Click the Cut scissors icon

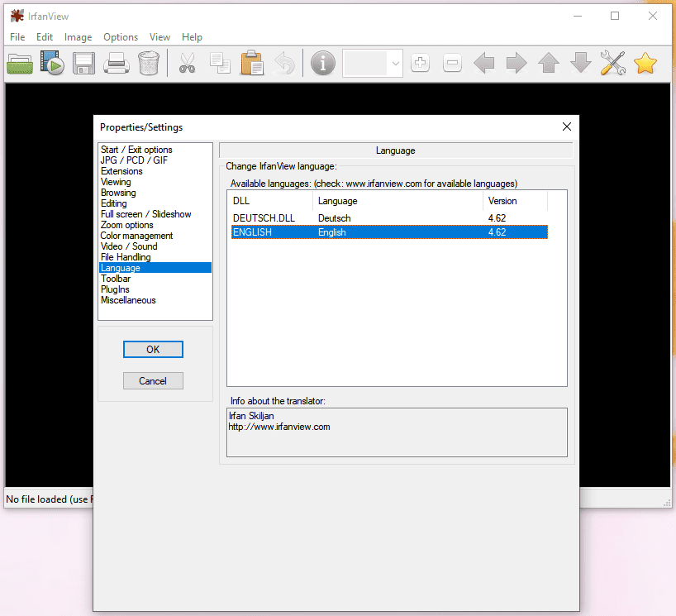point(187,63)
